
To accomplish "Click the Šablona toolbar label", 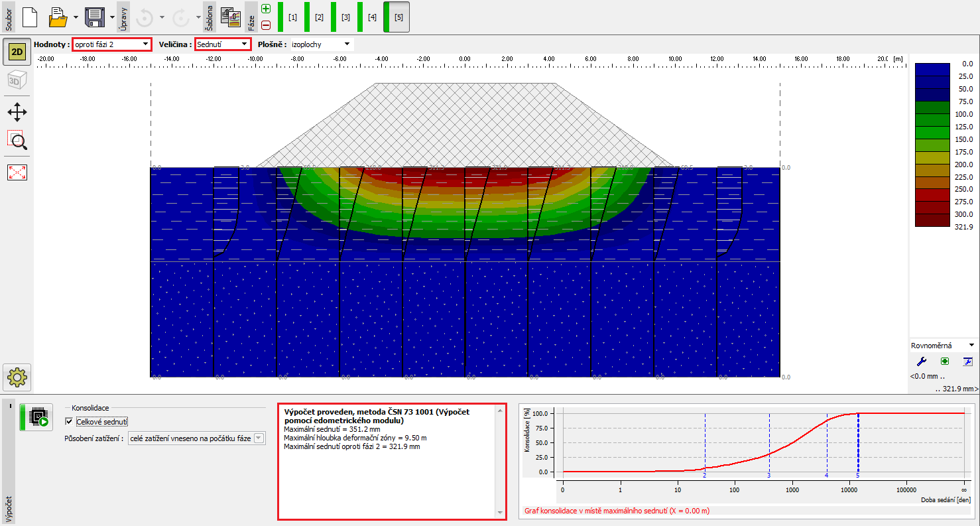I will 208,17.
